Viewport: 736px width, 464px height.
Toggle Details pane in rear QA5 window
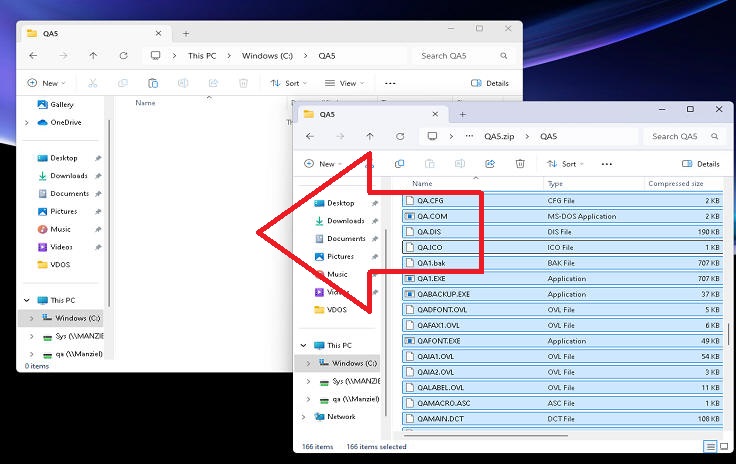pyautogui.click(x=490, y=83)
